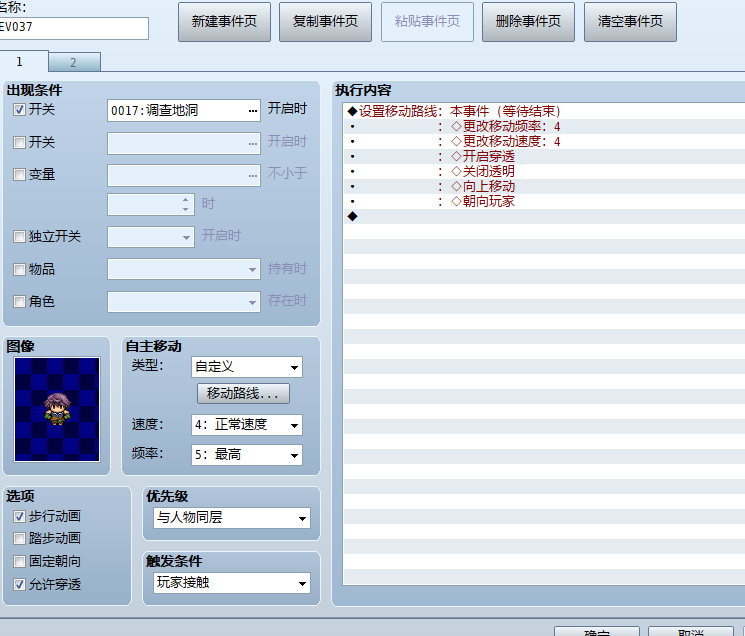Open the 触发条件 dropdown 玩家接触

point(232,583)
